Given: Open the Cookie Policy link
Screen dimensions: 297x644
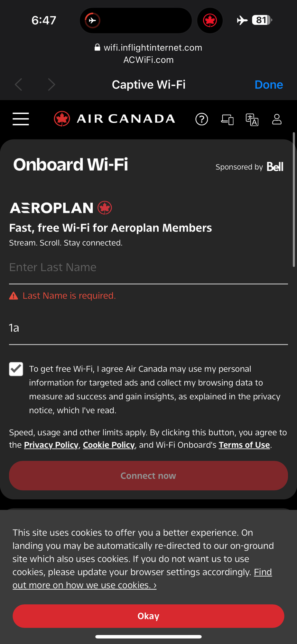Looking at the screenshot, I should [109, 445].
